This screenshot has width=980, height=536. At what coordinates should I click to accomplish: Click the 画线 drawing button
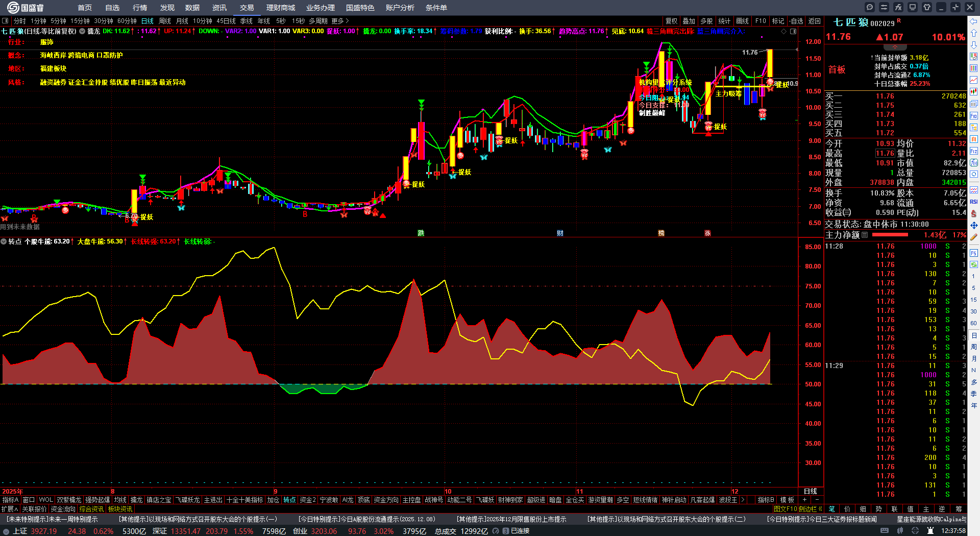pos(742,21)
